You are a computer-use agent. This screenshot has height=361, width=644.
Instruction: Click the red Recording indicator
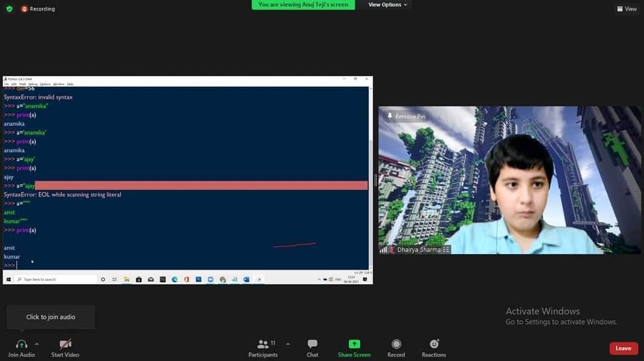pos(38,8)
